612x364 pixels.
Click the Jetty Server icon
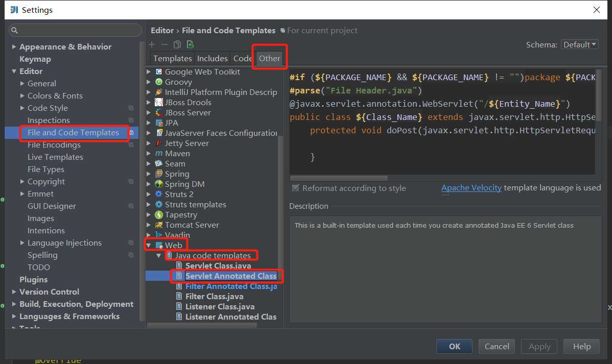(x=159, y=143)
